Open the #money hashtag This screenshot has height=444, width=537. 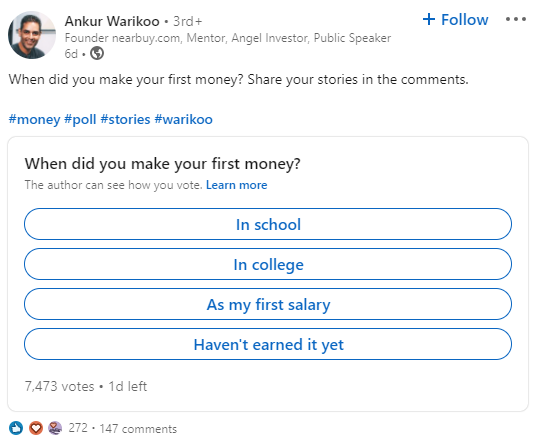pyautogui.click(x=34, y=120)
